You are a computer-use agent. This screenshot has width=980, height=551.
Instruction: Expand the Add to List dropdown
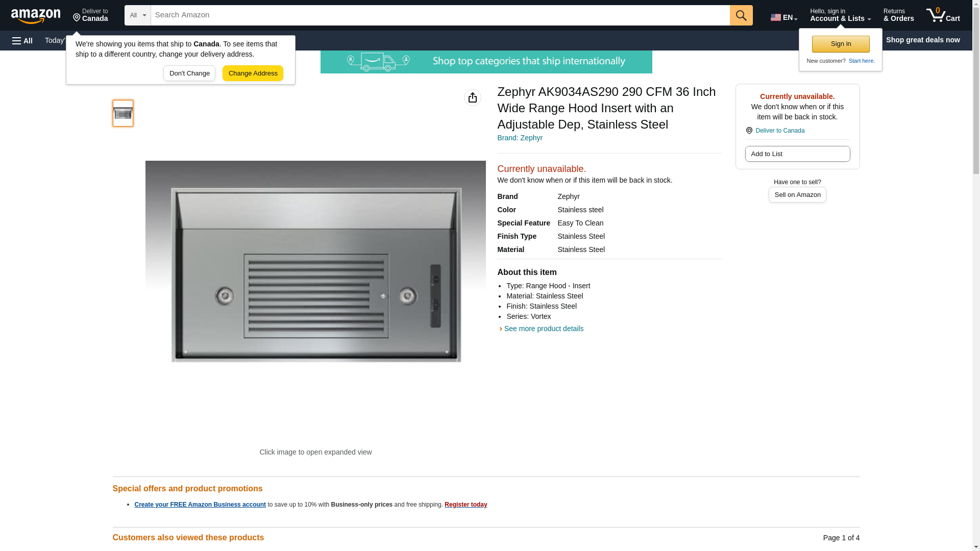pos(797,154)
